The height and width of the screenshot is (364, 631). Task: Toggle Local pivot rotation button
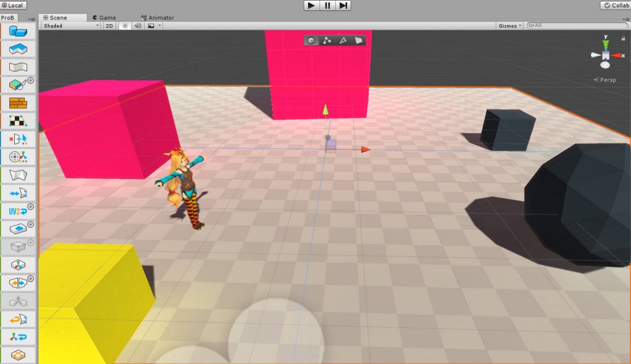14,5
